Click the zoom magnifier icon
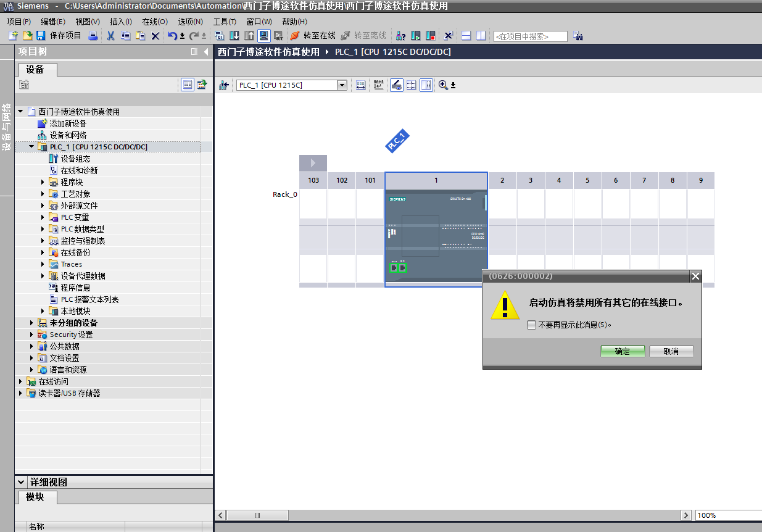Image resolution: width=762 pixels, height=532 pixels. click(x=443, y=85)
